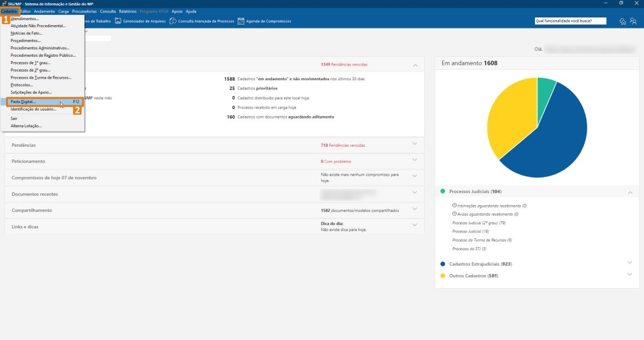Click the users icon beside home
Image resolution: width=644 pixels, height=340 pixels.
633,21
